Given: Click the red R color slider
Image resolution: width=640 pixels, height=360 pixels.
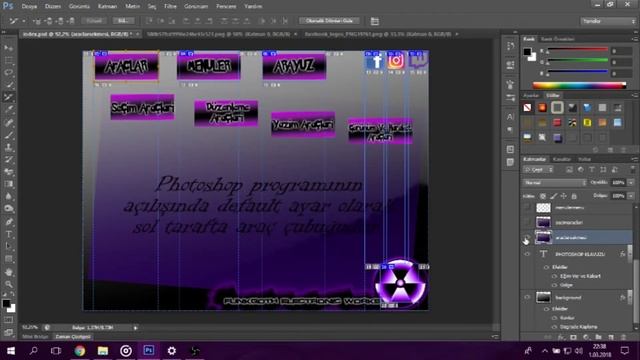Looking at the screenshot, I should pos(578,50).
